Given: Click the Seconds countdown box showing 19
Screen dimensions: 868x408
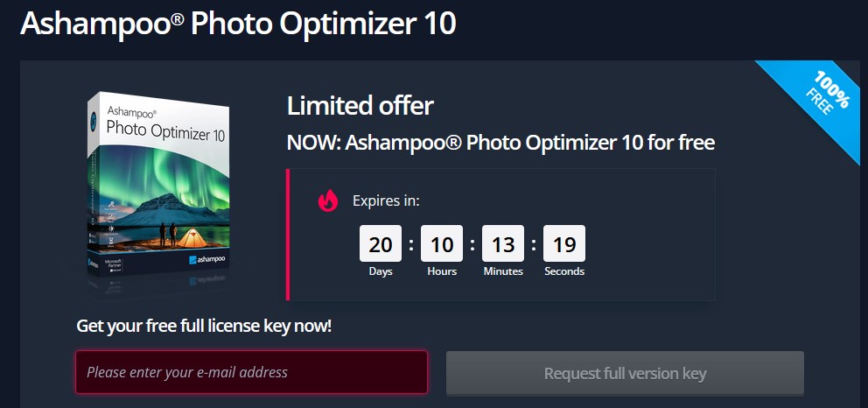Looking at the screenshot, I should coord(564,244).
